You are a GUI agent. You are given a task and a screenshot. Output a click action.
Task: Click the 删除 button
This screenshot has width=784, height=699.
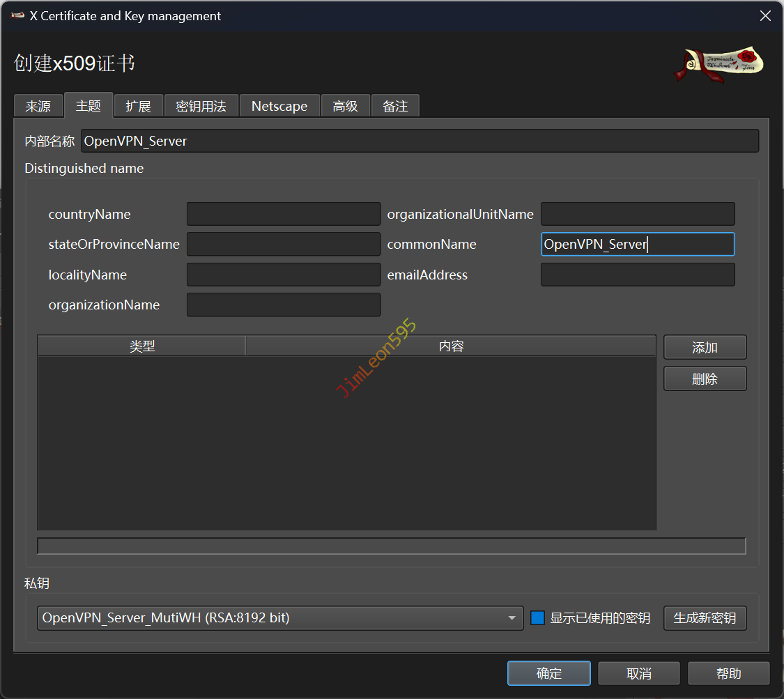pos(705,379)
